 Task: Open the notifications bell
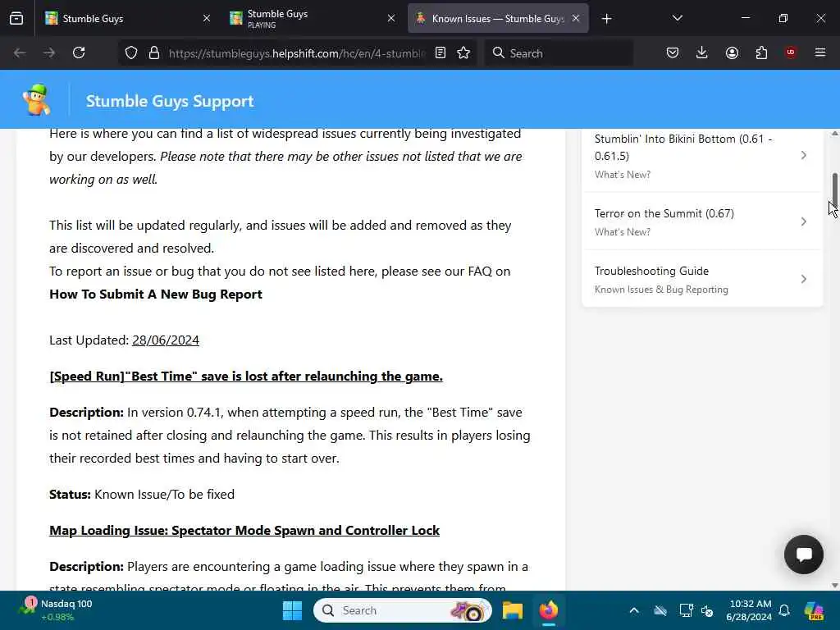[x=784, y=610]
